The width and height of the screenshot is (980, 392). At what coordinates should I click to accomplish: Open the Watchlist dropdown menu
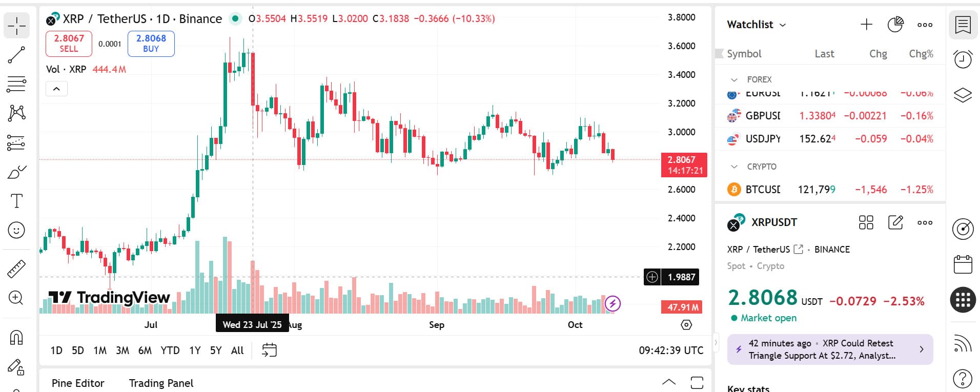[756, 25]
